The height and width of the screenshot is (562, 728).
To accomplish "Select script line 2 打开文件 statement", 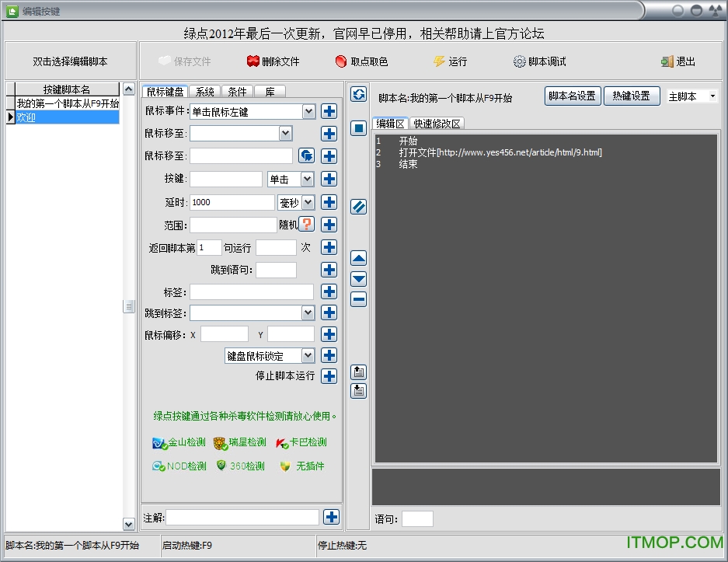I will point(500,152).
